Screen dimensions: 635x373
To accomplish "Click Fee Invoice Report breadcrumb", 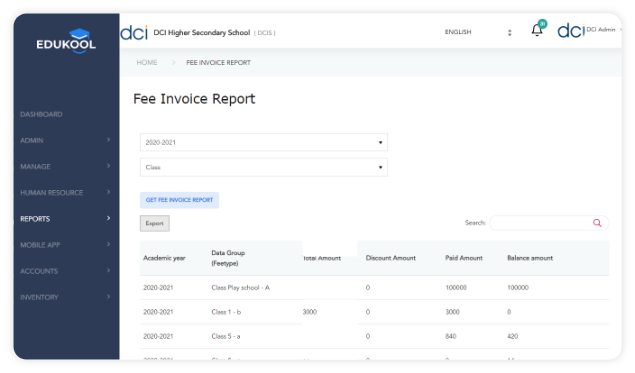I will (218, 62).
